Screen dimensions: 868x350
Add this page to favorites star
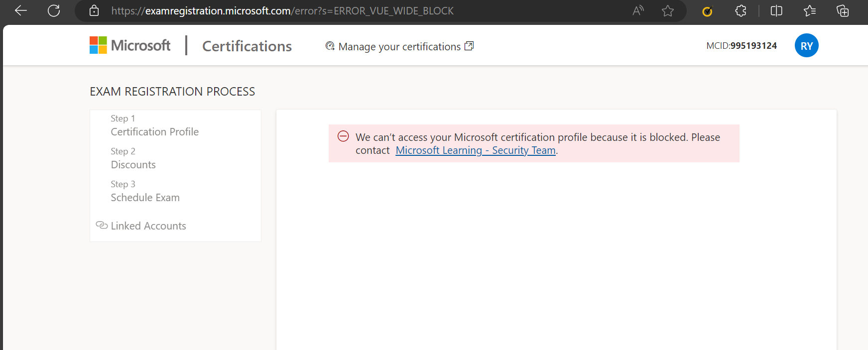(x=668, y=11)
